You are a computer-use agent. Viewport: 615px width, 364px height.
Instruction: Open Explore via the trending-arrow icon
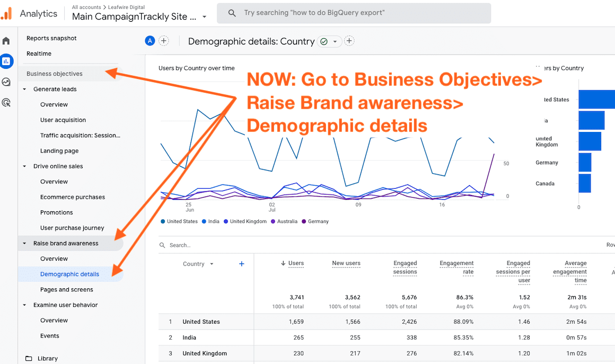click(x=6, y=82)
